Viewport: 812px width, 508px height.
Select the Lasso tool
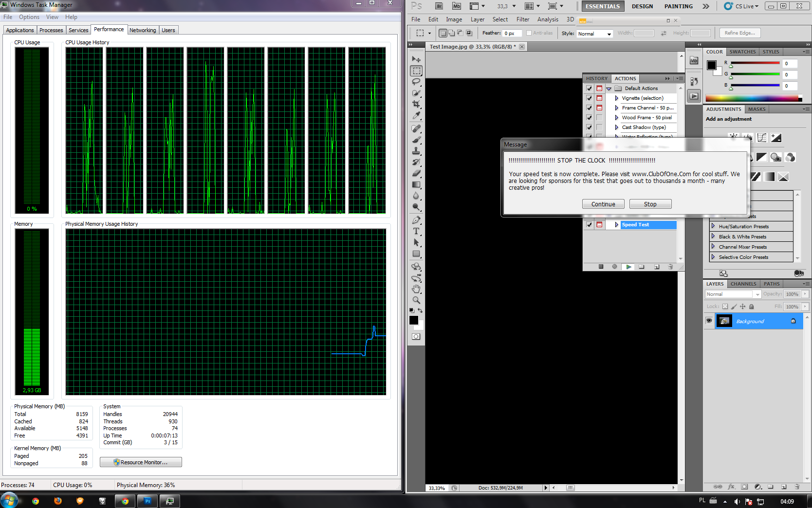(416, 82)
